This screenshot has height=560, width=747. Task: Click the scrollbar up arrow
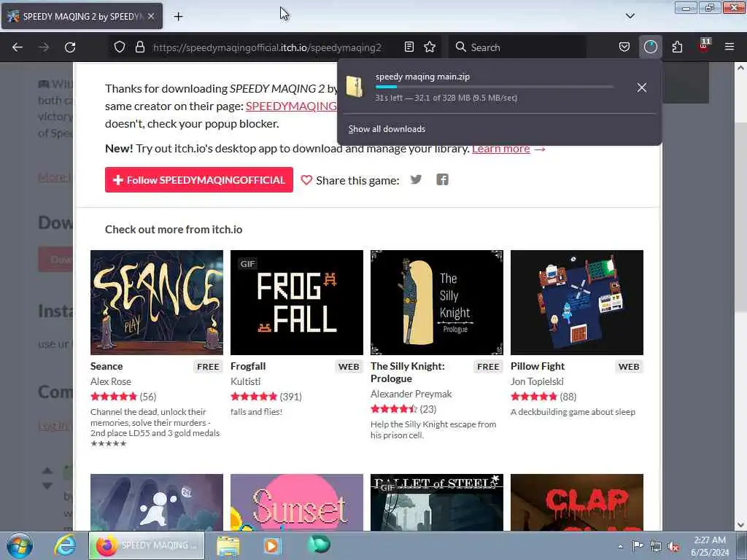740,68
